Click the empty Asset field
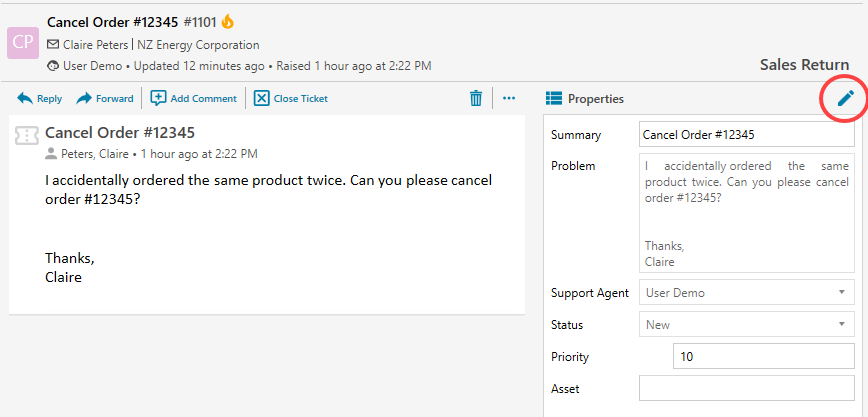This screenshot has height=417, width=868. pos(746,389)
